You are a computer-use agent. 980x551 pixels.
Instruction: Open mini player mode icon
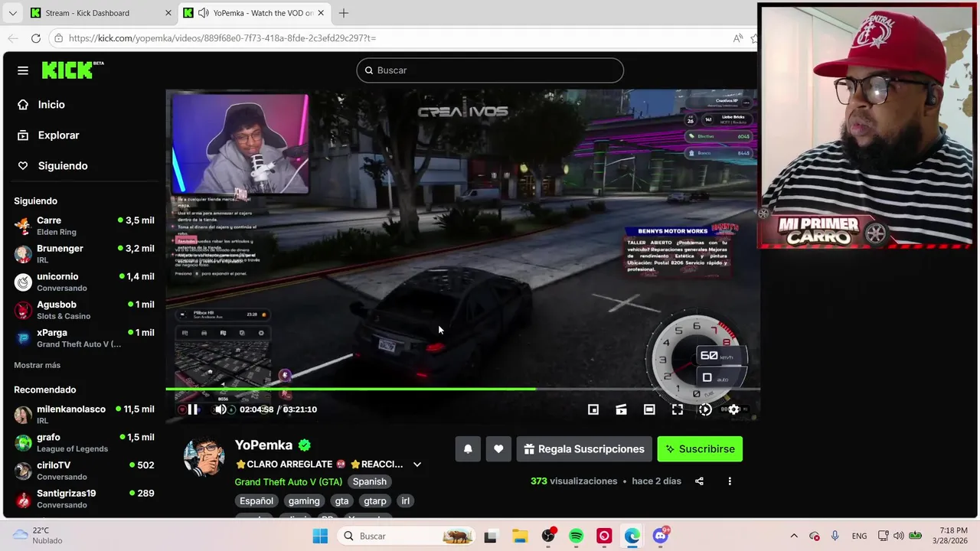(x=593, y=409)
